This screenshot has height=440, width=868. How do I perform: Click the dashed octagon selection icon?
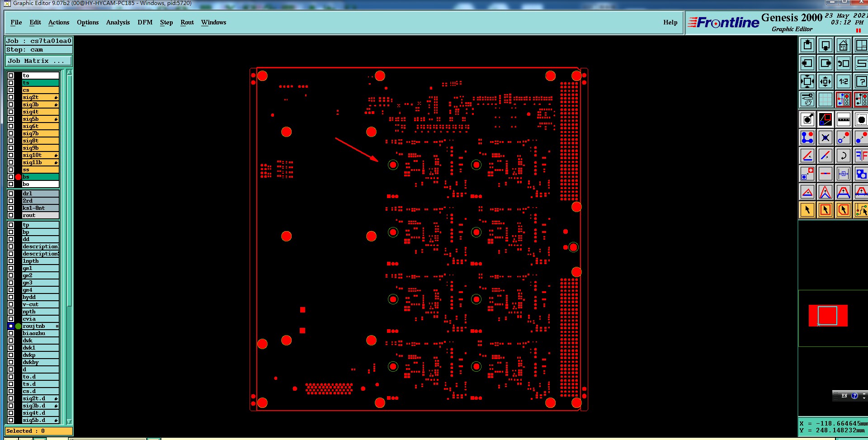click(x=861, y=119)
